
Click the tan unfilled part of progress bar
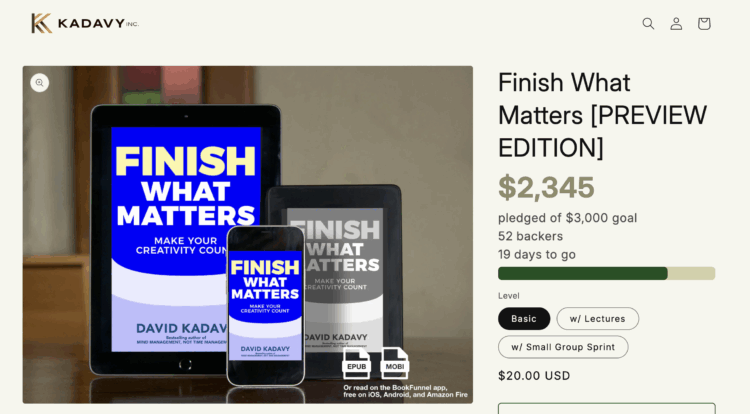tap(691, 273)
